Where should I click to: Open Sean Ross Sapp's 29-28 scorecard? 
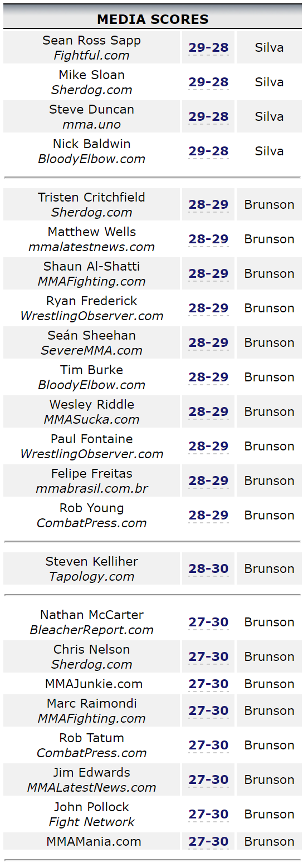point(208,48)
